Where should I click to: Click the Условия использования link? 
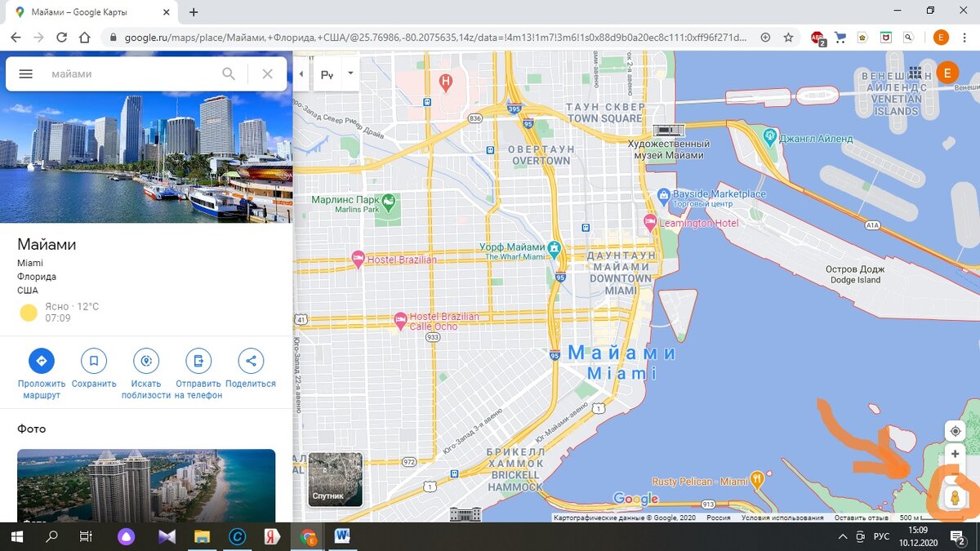tap(782, 518)
